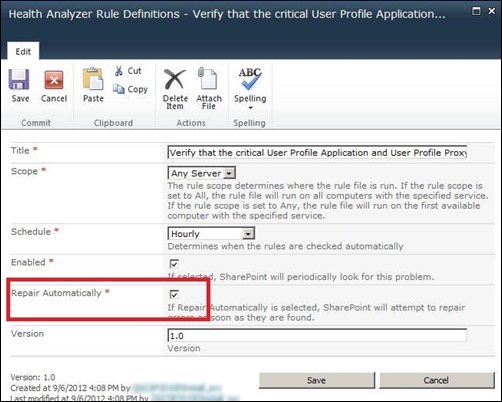Click the 'Version: 1.0' footer text
This screenshot has height=402, width=502.
click(x=33, y=377)
